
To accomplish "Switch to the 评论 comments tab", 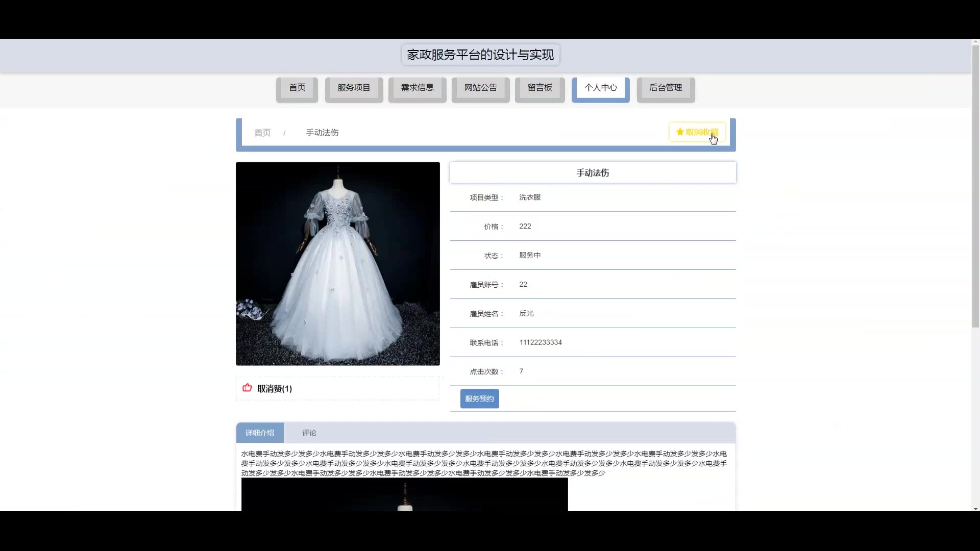I will 309,433.
